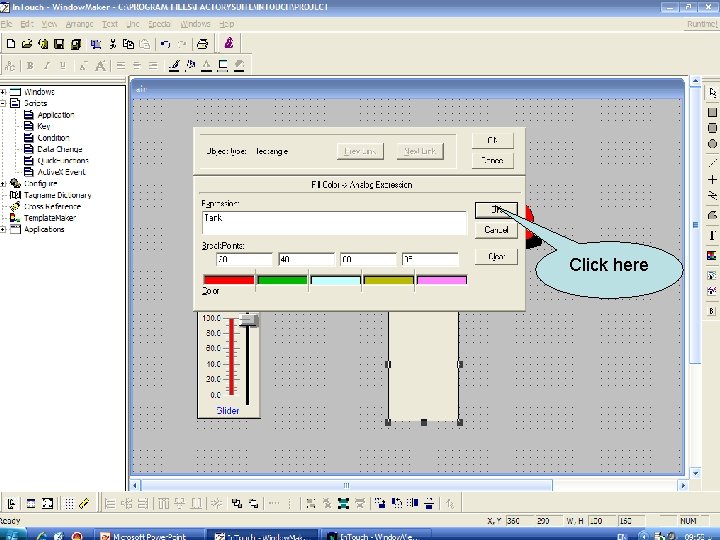
Task: Toggle the Snap to Grid icon
Action: pos(69,504)
